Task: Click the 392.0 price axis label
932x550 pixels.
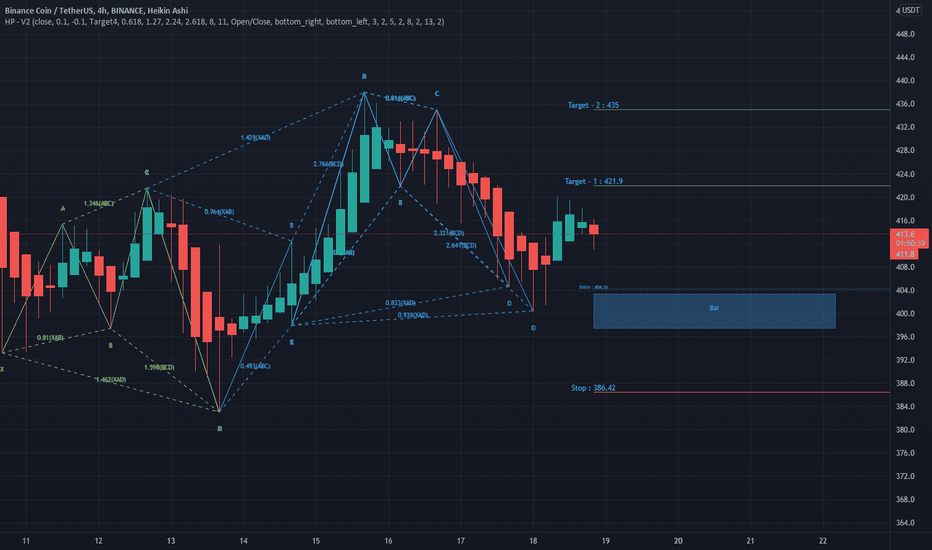Action: pos(905,360)
